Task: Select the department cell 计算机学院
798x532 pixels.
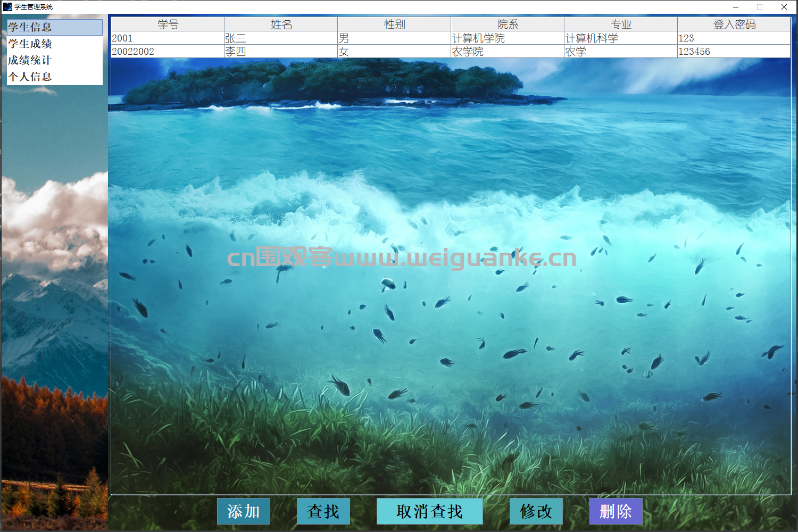Action: [508, 38]
